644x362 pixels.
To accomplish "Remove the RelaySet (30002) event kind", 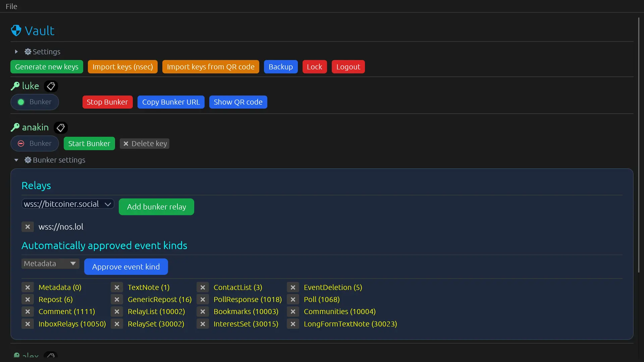I will pyautogui.click(x=117, y=324).
